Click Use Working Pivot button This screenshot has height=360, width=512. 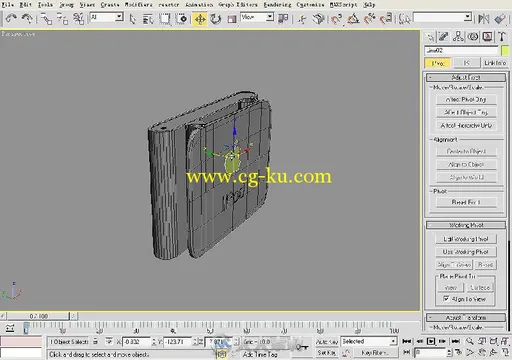tap(466, 252)
